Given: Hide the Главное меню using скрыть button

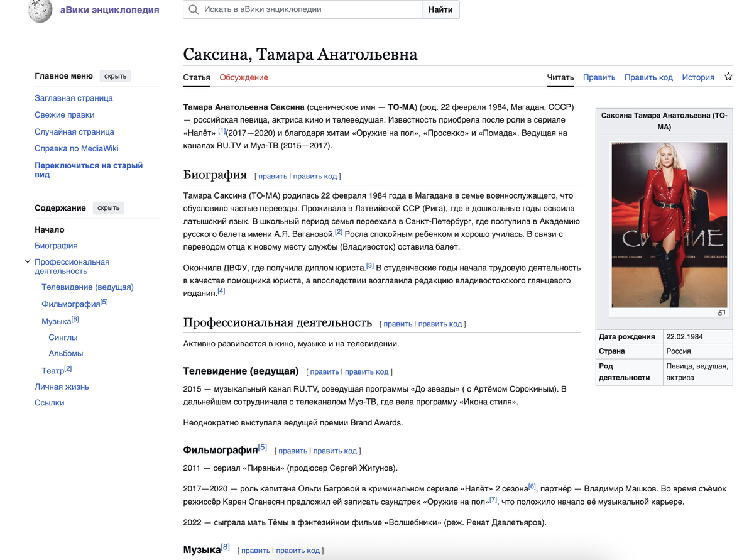Looking at the screenshot, I should (115, 75).
